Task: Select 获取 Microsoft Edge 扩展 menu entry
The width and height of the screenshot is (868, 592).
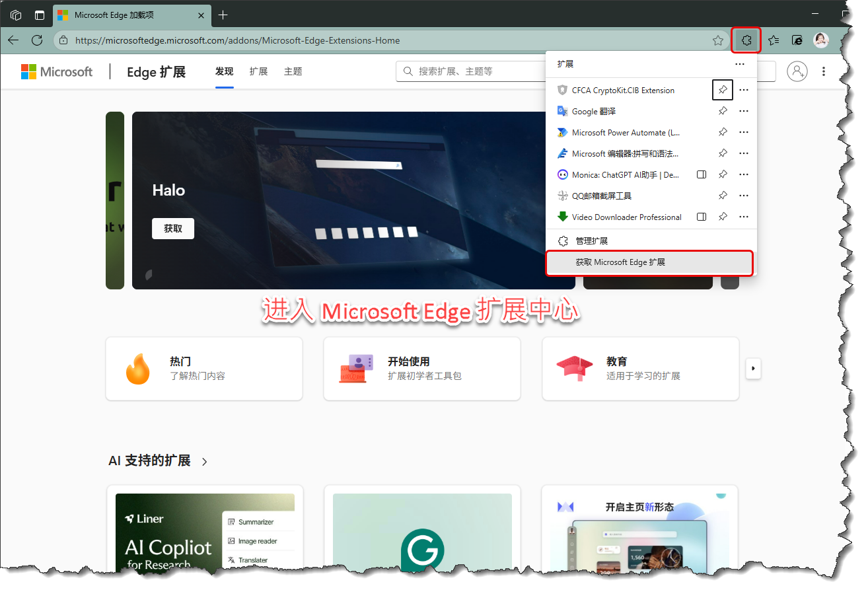Action: (620, 262)
